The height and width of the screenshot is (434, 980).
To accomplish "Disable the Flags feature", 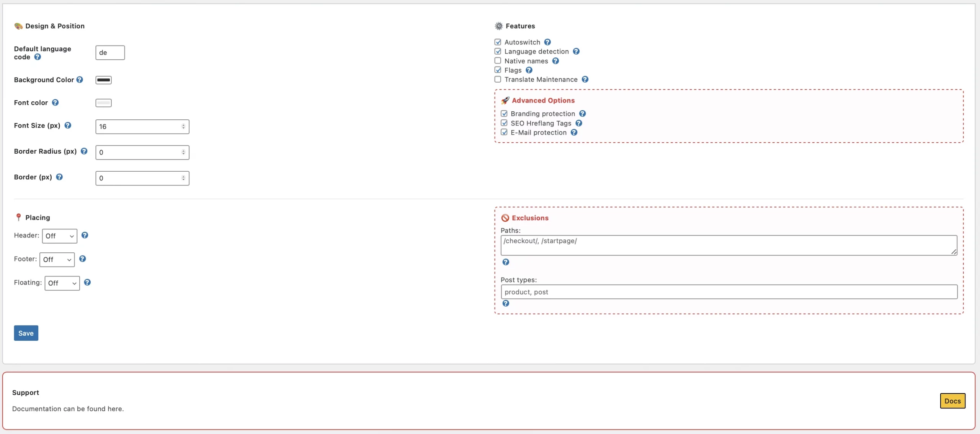I will [x=497, y=70].
